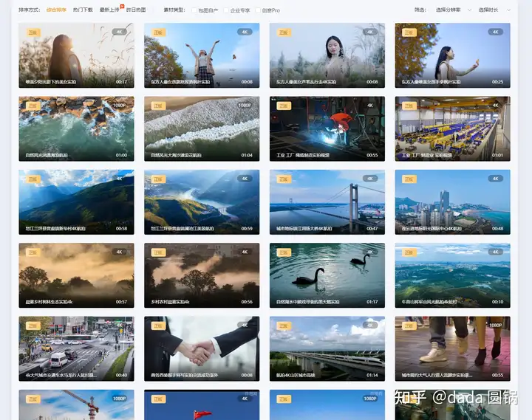Open the woman holding maple leaf video
This screenshot has height=420, width=532.
(453, 55)
